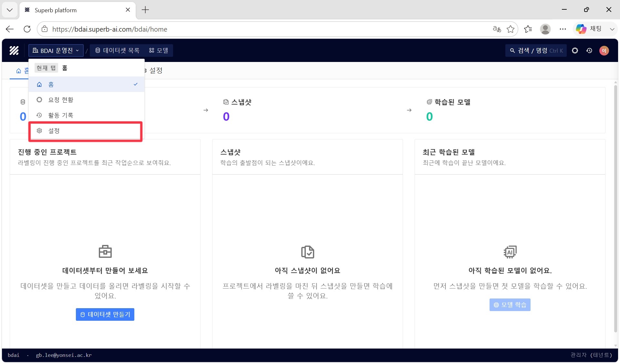Click the 학습된 모델 stat icon
620x364 pixels.
429,102
